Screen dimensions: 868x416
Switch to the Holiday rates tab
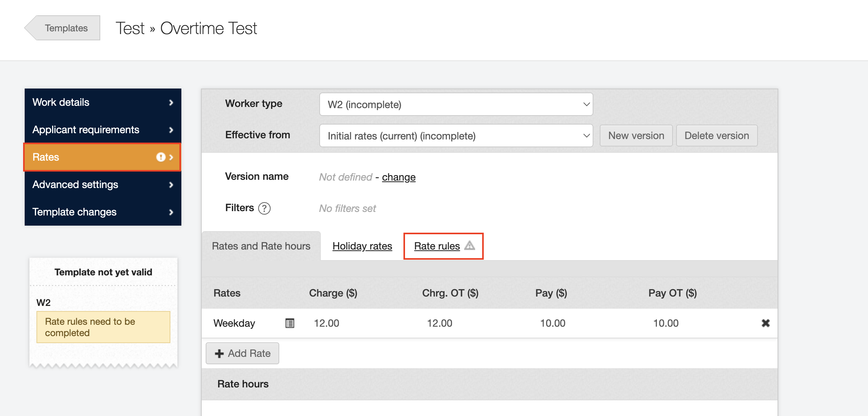click(362, 246)
